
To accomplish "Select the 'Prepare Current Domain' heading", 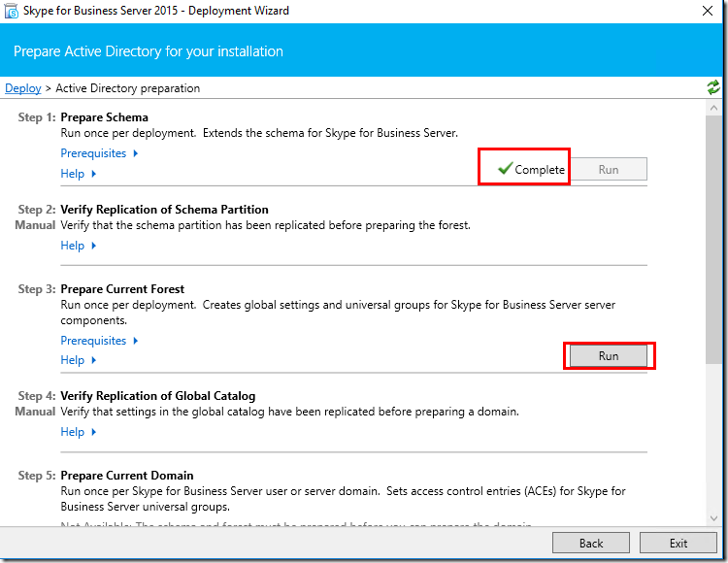I will coord(127,476).
